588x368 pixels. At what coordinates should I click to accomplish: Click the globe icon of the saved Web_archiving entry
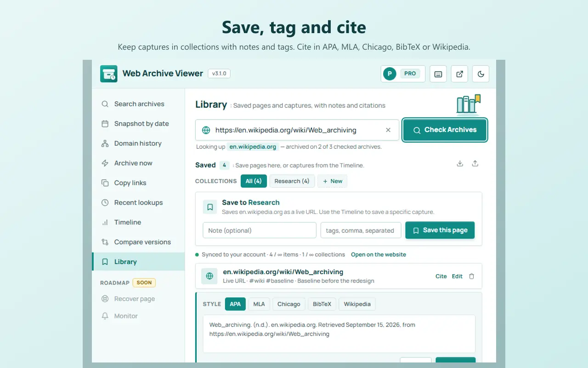pyautogui.click(x=209, y=276)
